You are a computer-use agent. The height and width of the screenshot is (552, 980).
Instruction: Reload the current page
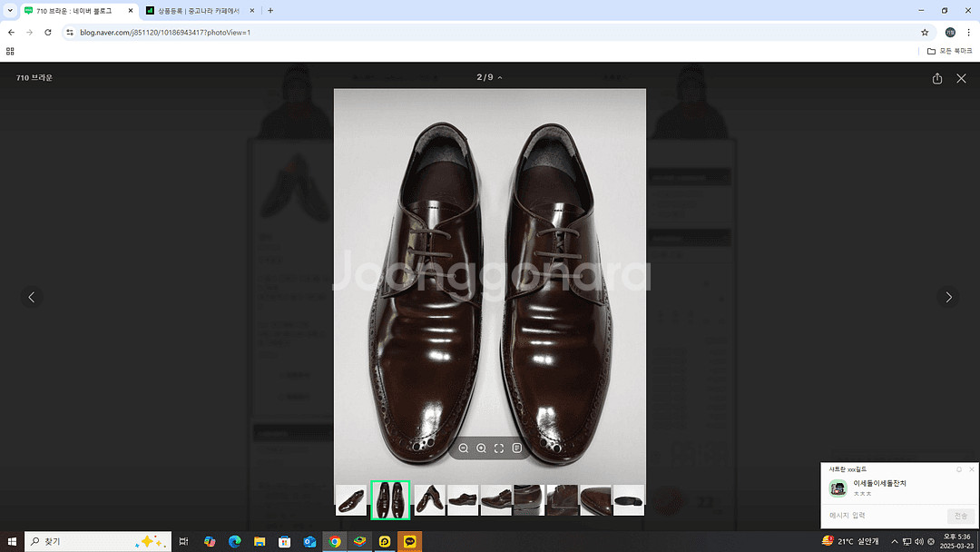point(48,33)
